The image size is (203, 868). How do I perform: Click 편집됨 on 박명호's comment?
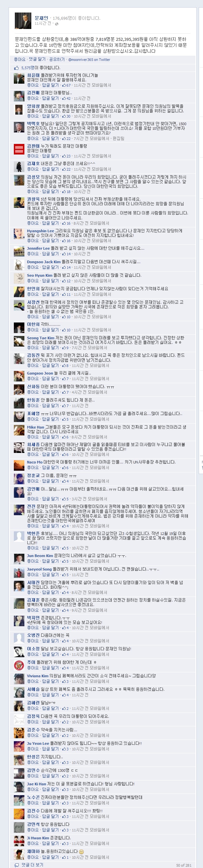point(118,138)
